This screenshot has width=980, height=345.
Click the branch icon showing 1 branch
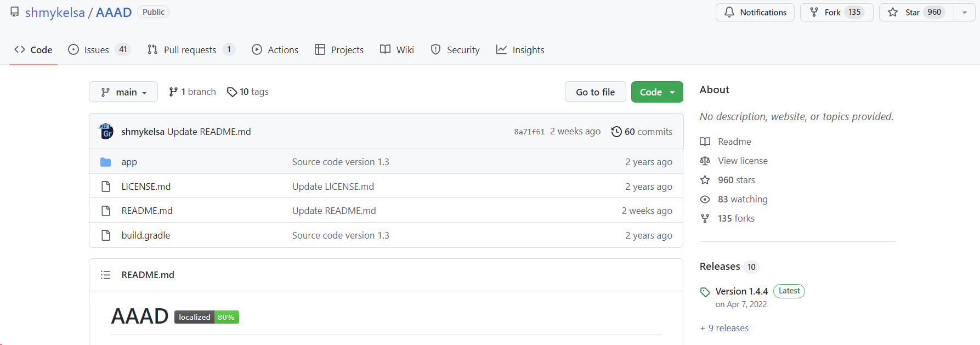(x=173, y=92)
